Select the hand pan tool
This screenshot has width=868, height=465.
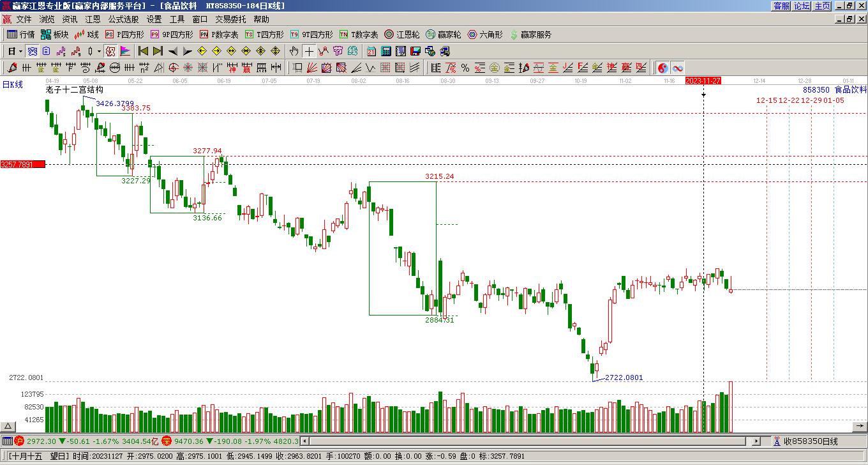point(294,51)
